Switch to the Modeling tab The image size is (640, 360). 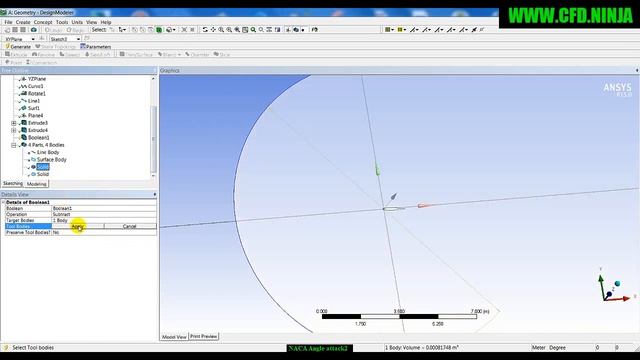[37, 184]
